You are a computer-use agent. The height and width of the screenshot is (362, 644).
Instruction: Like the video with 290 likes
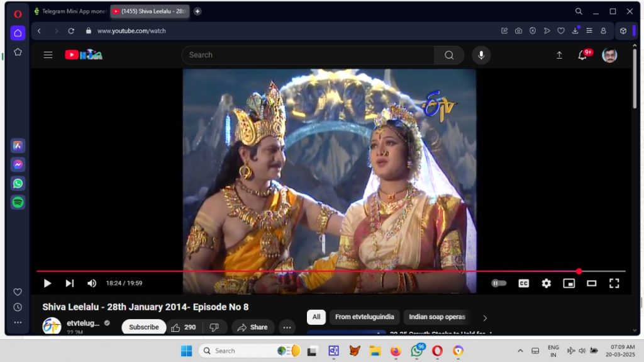coord(184,327)
